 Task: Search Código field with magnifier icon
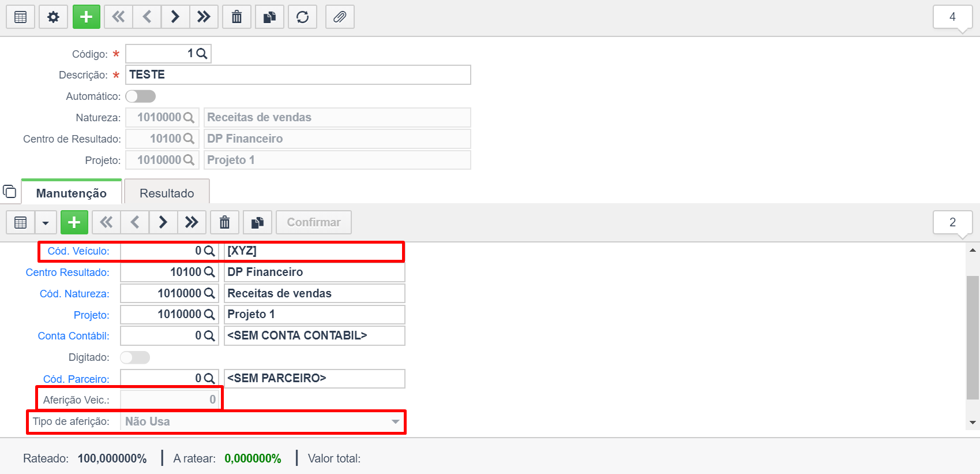[x=202, y=54]
